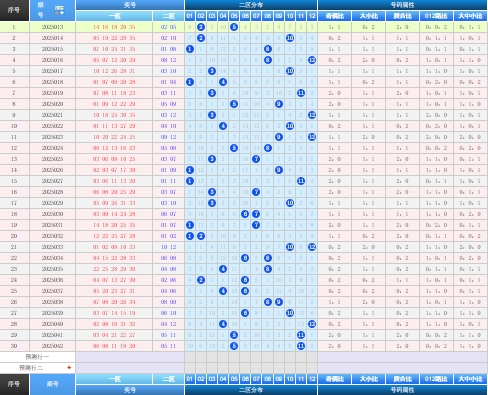The width and height of the screenshot is (488, 395).
Task: Click the 奇偶比 column header at top
Action: pyautogui.click(x=335, y=16)
